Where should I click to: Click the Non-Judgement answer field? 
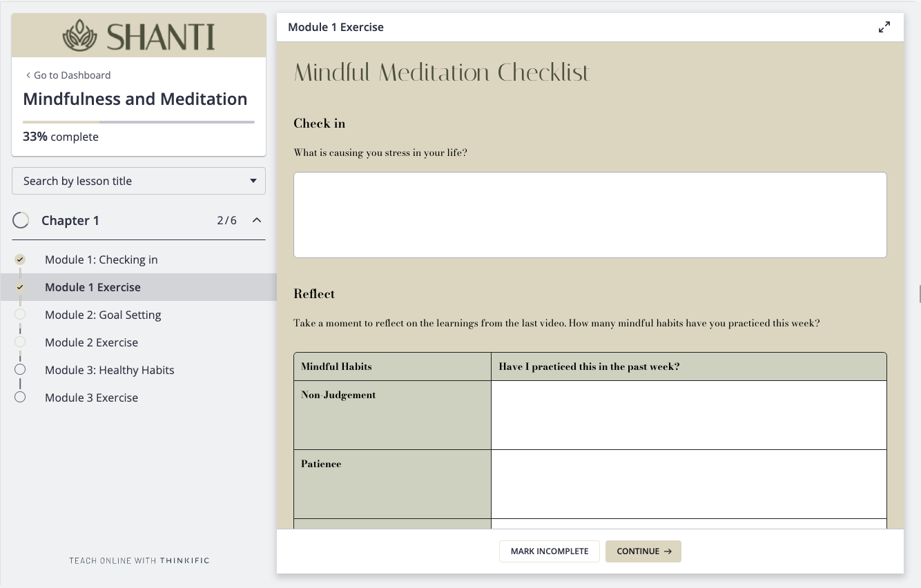pyautogui.click(x=688, y=415)
